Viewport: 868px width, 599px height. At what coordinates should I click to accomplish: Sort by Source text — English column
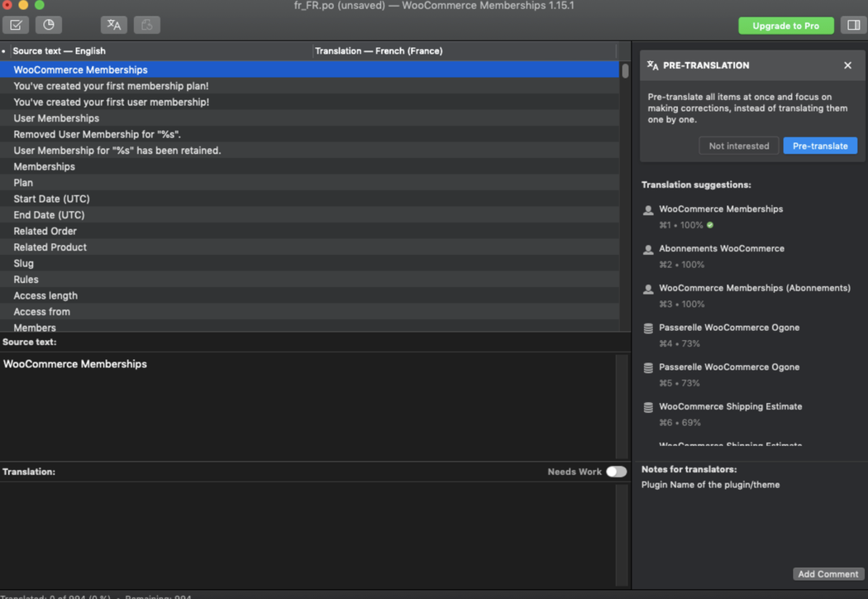pos(60,51)
